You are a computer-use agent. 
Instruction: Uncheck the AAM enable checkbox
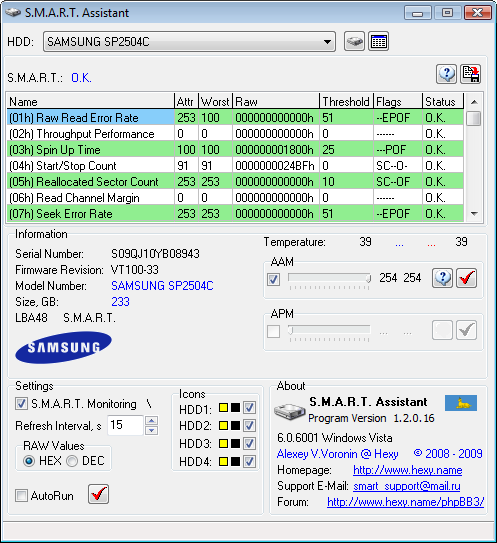point(274,279)
